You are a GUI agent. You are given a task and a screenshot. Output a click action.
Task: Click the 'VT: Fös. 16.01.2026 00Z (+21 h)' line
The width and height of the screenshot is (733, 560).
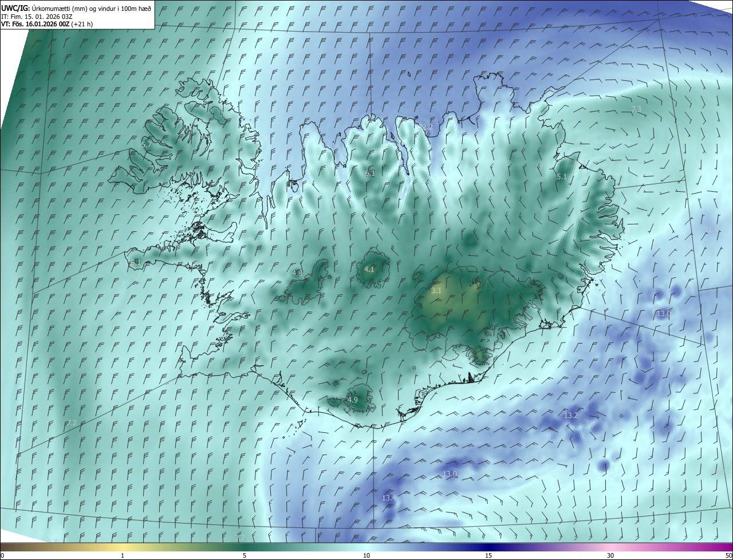(47, 24)
